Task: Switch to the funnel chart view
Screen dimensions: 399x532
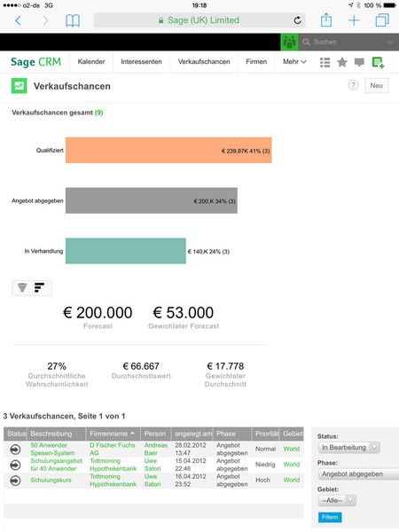Action: (x=22, y=287)
